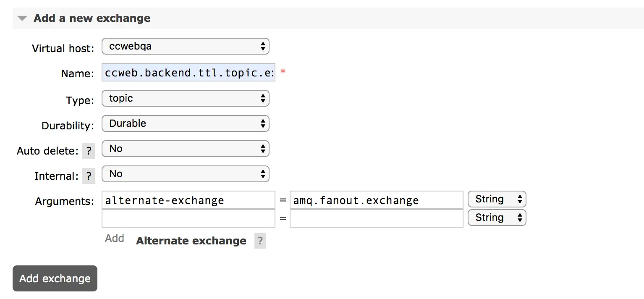
Task: Click the Auto delete help question mark
Action: pos(89,151)
